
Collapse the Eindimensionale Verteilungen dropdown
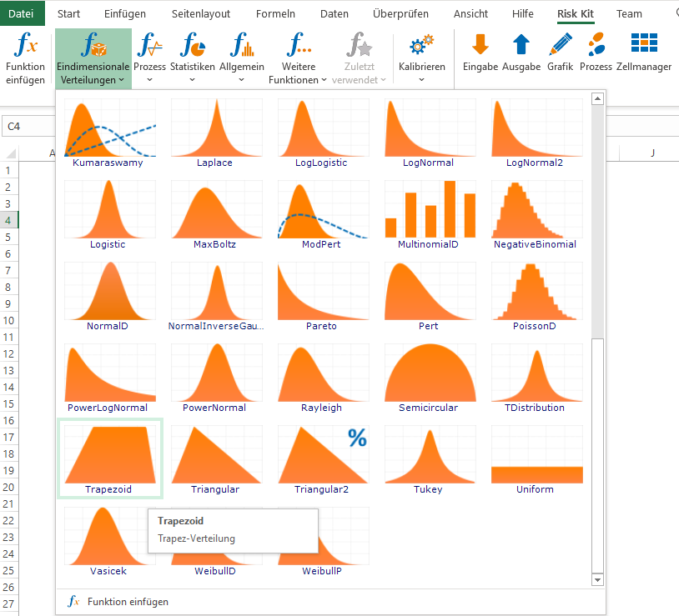click(x=93, y=58)
